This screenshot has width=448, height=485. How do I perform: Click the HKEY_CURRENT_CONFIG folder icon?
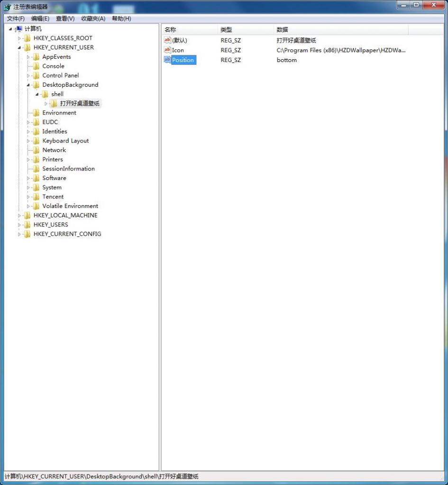[x=27, y=234]
